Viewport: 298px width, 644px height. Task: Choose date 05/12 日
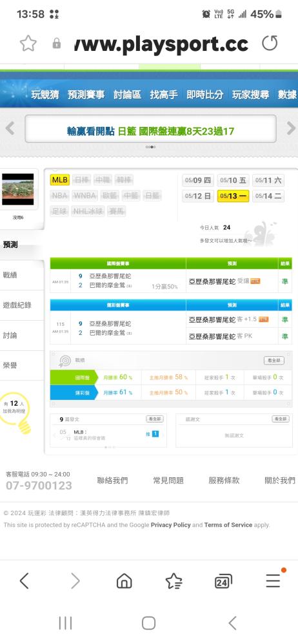(198, 196)
